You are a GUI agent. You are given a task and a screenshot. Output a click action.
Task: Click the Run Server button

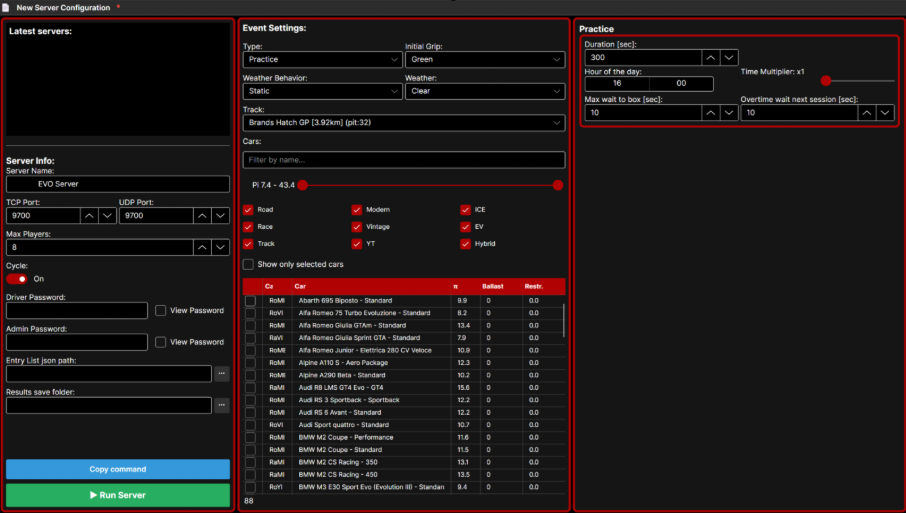[x=118, y=495]
